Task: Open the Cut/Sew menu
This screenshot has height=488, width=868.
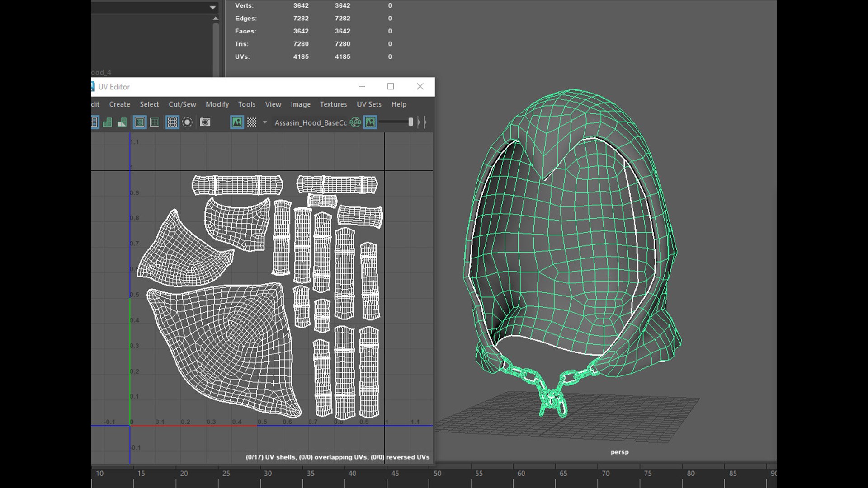Action: 182,104
